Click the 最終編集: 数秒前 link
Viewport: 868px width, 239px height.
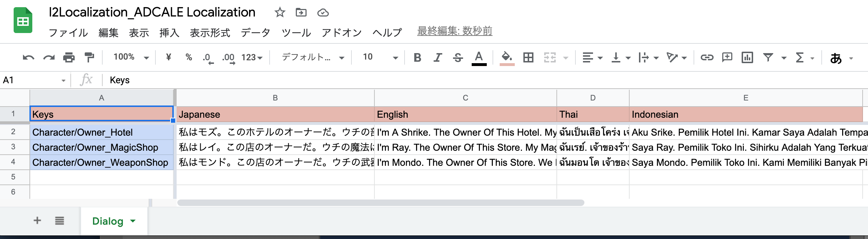click(x=454, y=31)
